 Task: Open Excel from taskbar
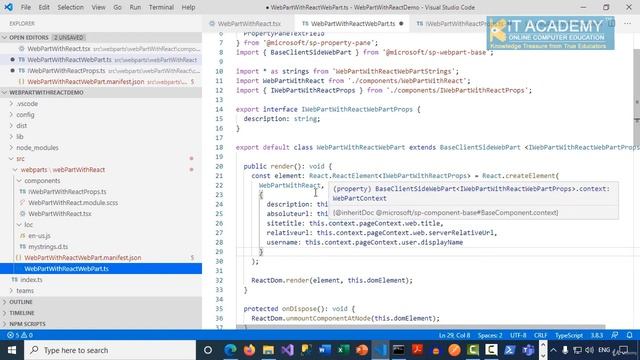[x=343, y=350]
